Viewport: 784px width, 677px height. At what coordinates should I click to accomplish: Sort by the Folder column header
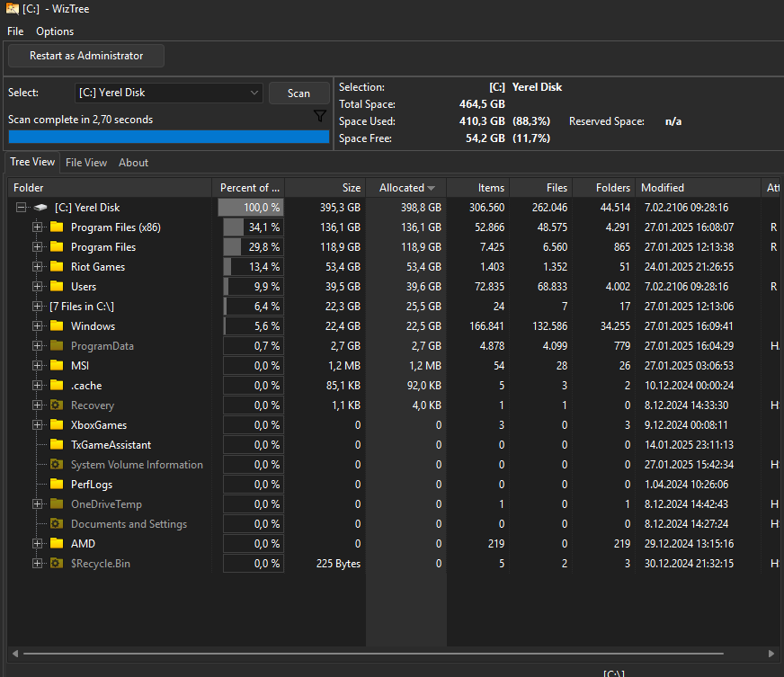tap(110, 188)
